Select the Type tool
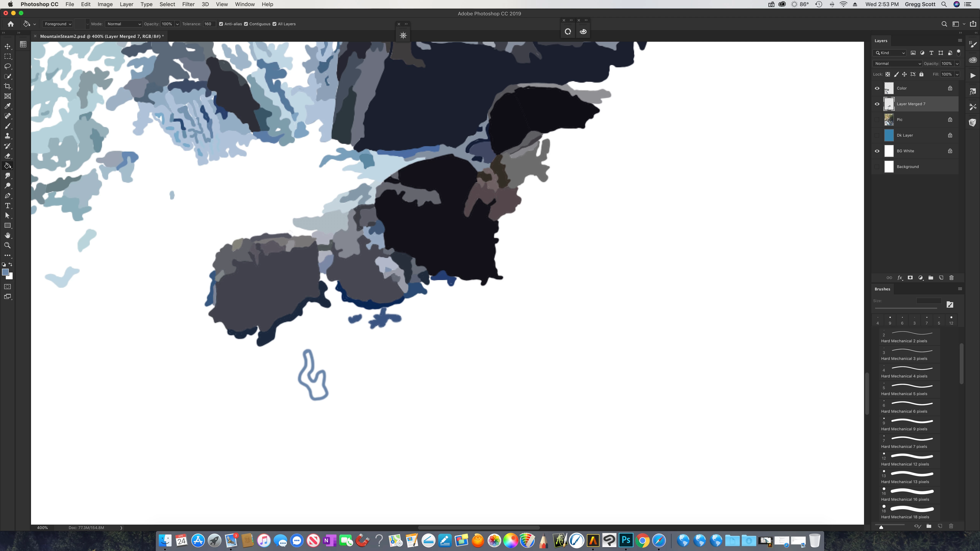The image size is (980, 551). tap(8, 206)
